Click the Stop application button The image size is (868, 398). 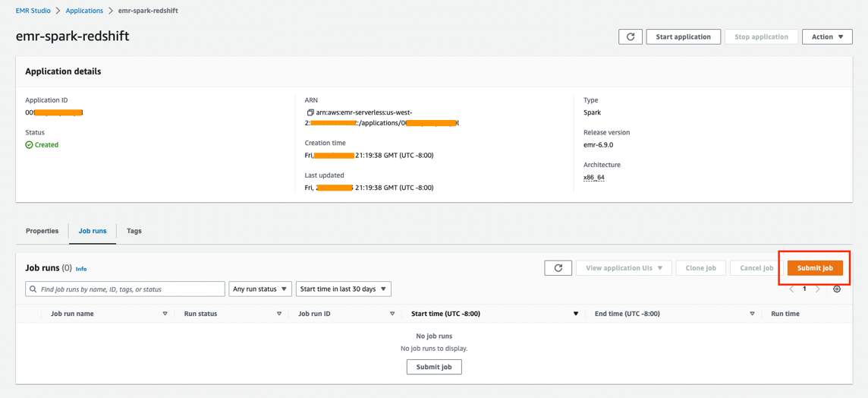[x=761, y=36]
